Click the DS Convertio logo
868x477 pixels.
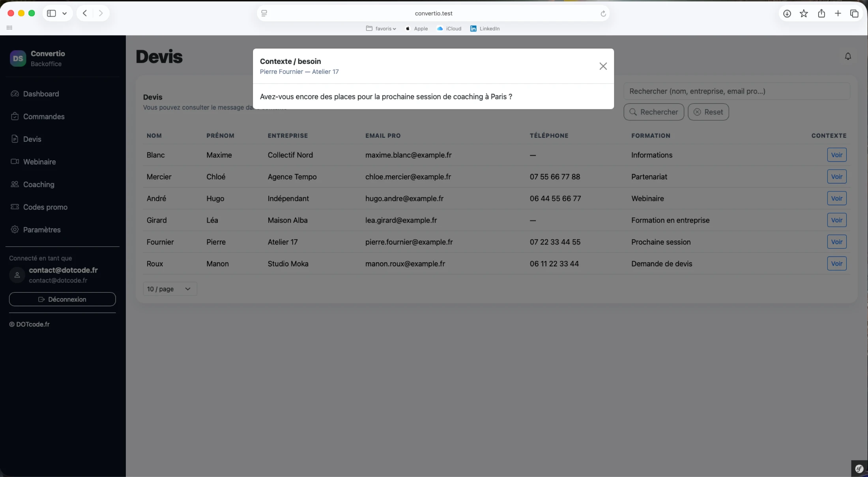(18, 58)
